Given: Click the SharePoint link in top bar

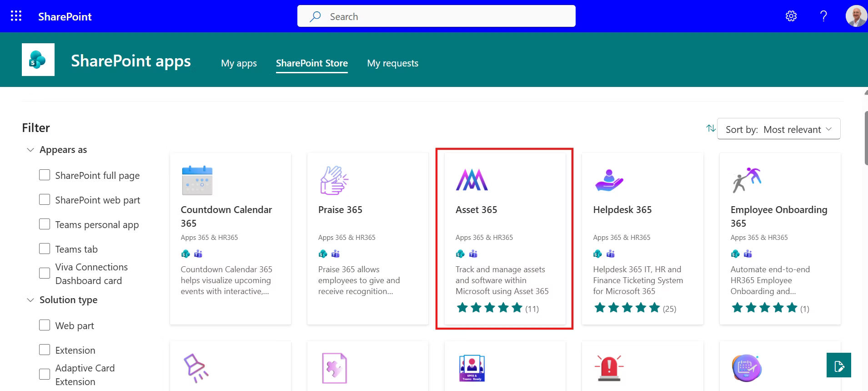Looking at the screenshot, I should pyautogui.click(x=65, y=17).
